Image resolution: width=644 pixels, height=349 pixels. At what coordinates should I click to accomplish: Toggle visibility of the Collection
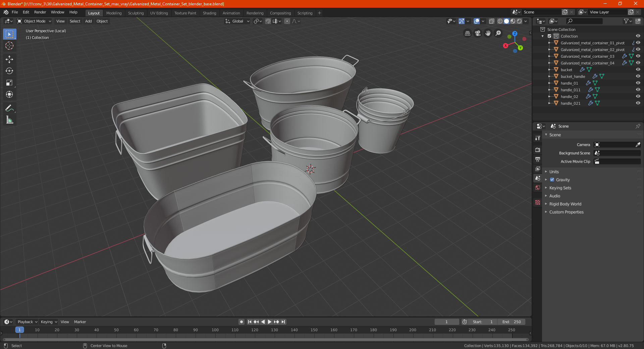(x=638, y=36)
